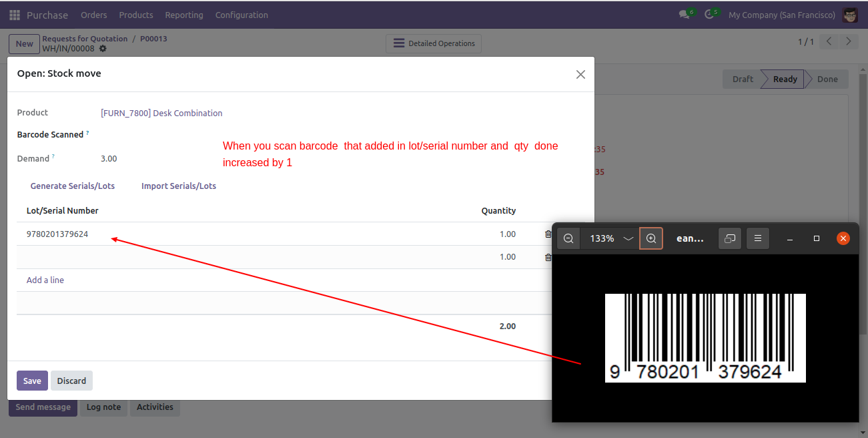This screenshot has width=868, height=438.
Task: Open Requests for Quotation breadcrumb
Action: pos(85,39)
